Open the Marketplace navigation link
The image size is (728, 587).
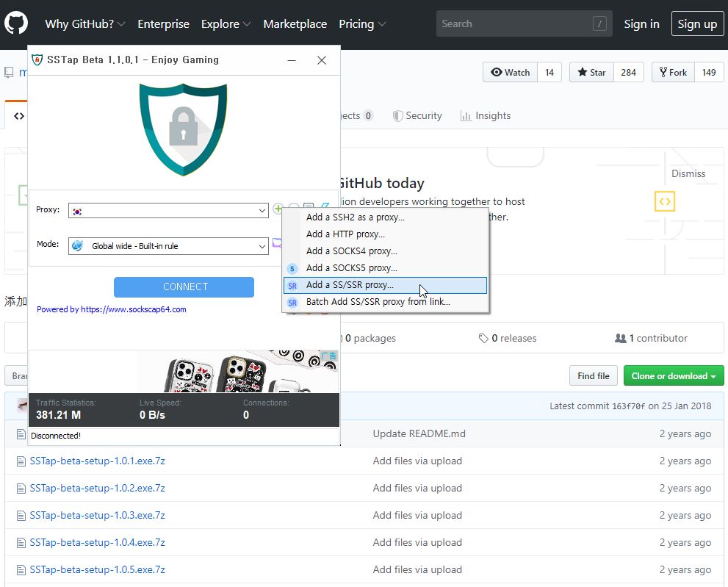pyautogui.click(x=295, y=24)
